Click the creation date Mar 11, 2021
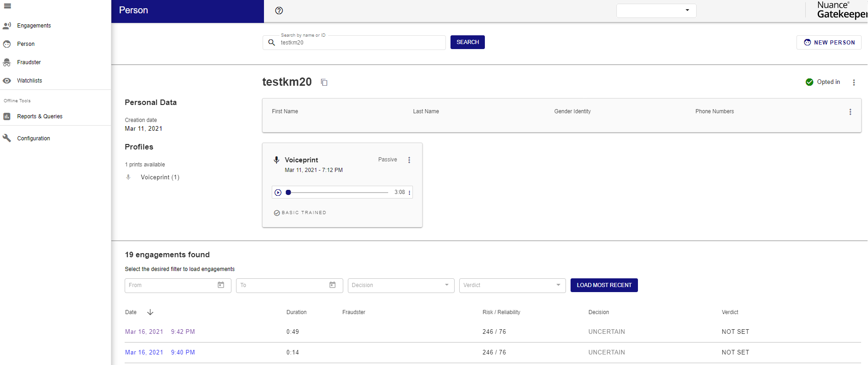Screen dimensions: 868x365 point(143,129)
